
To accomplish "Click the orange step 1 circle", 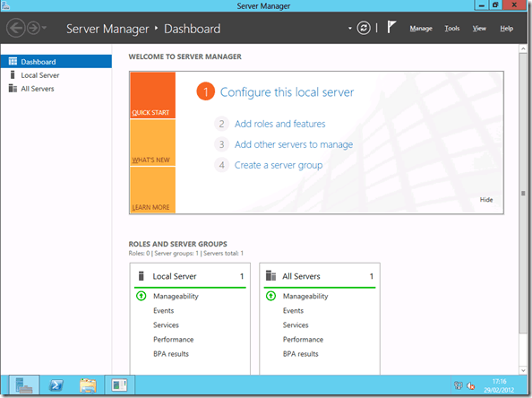I will (205, 91).
